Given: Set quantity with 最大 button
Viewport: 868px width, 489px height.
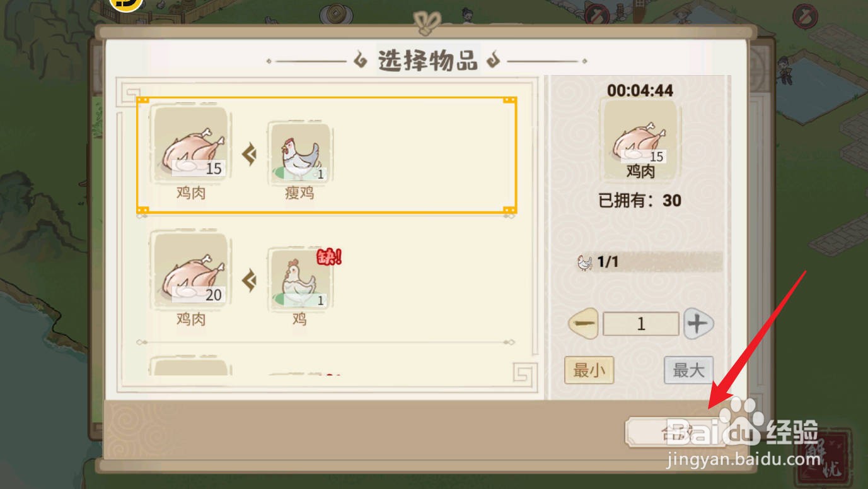Looking at the screenshot, I should (688, 370).
